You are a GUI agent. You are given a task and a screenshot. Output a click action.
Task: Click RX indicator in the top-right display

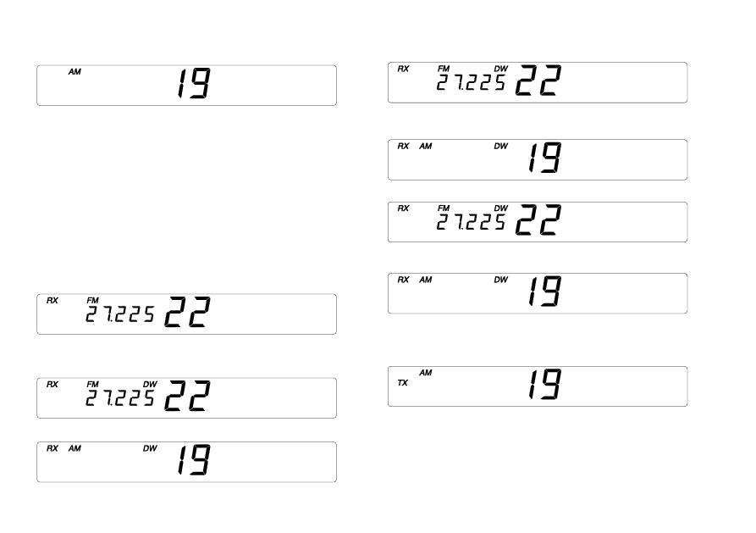pos(403,68)
